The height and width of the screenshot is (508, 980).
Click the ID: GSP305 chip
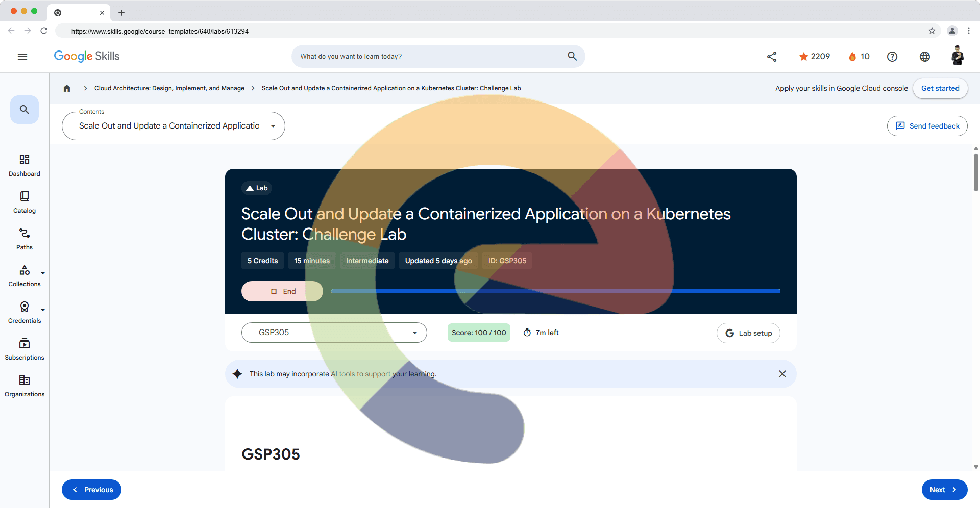pyautogui.click(x=507, y=261)
